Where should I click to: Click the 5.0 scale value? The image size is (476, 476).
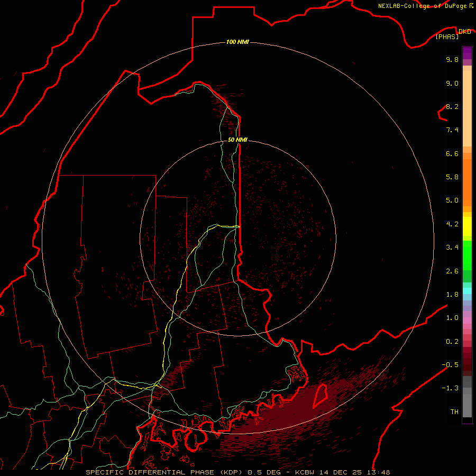tap(452, 200)
